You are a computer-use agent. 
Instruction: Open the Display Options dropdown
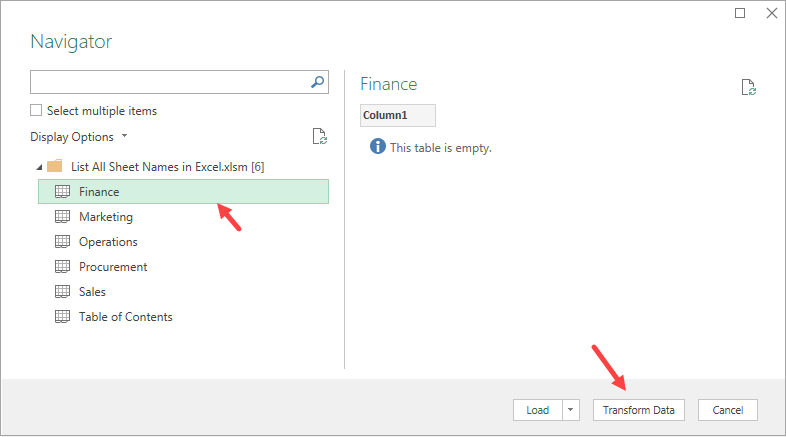coord(79,137)
